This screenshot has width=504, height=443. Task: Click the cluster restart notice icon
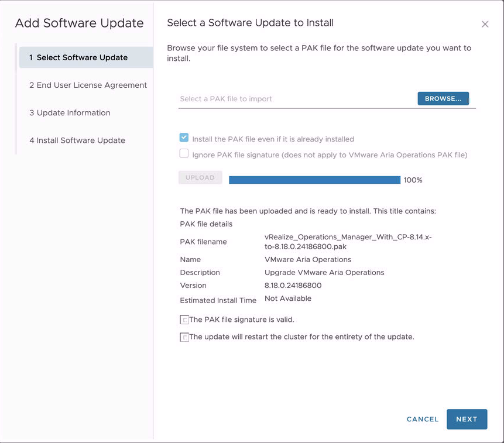184,337
